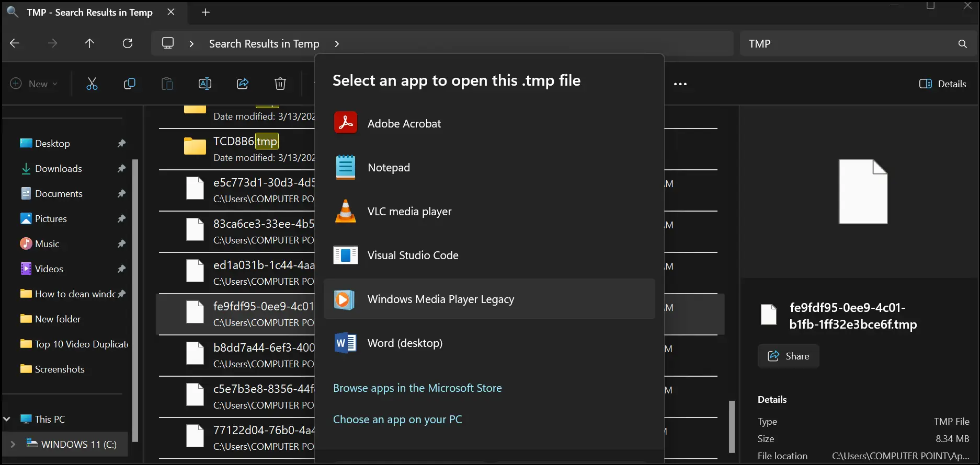Open Music in the sidebar

(47, 243)
